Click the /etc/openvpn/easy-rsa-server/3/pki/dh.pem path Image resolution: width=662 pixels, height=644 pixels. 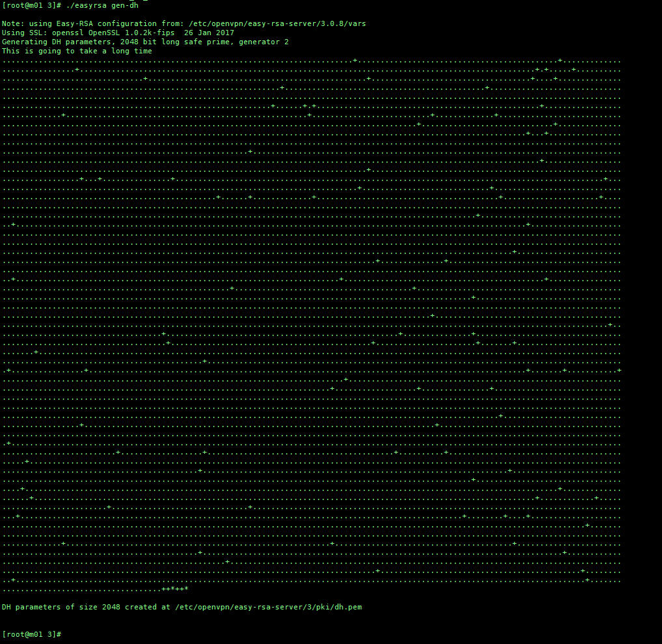(269, 607)
